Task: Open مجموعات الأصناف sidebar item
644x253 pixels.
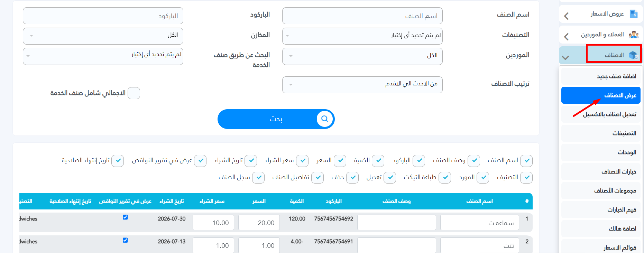Action: (x=601, y=190)
